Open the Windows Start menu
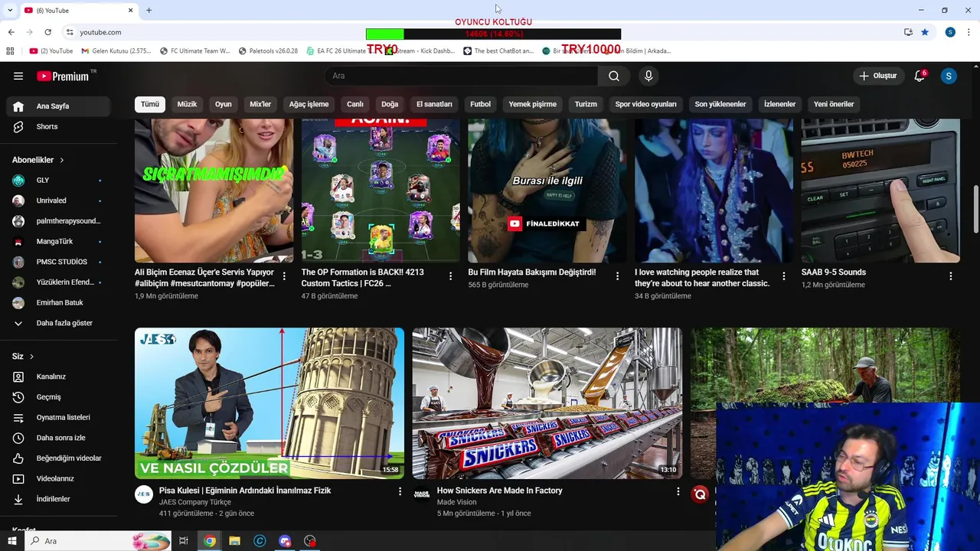 point(11,541)
